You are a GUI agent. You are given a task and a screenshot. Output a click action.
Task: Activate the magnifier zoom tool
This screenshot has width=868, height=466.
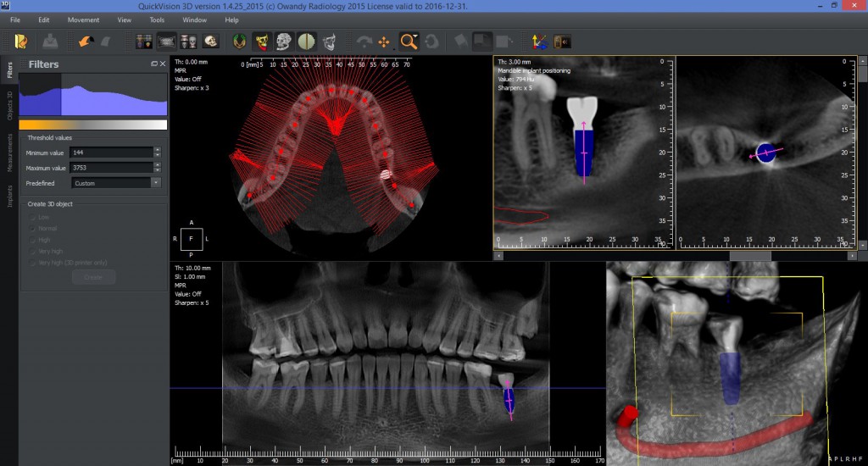pos(409,41)
